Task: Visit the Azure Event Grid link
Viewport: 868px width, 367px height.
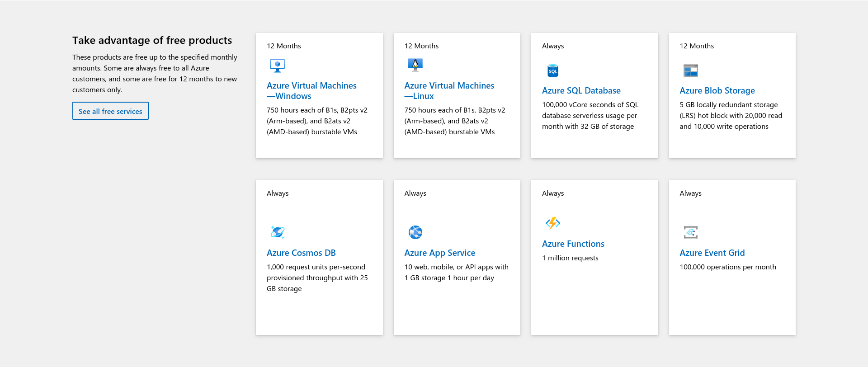Action: click(712, 253)
